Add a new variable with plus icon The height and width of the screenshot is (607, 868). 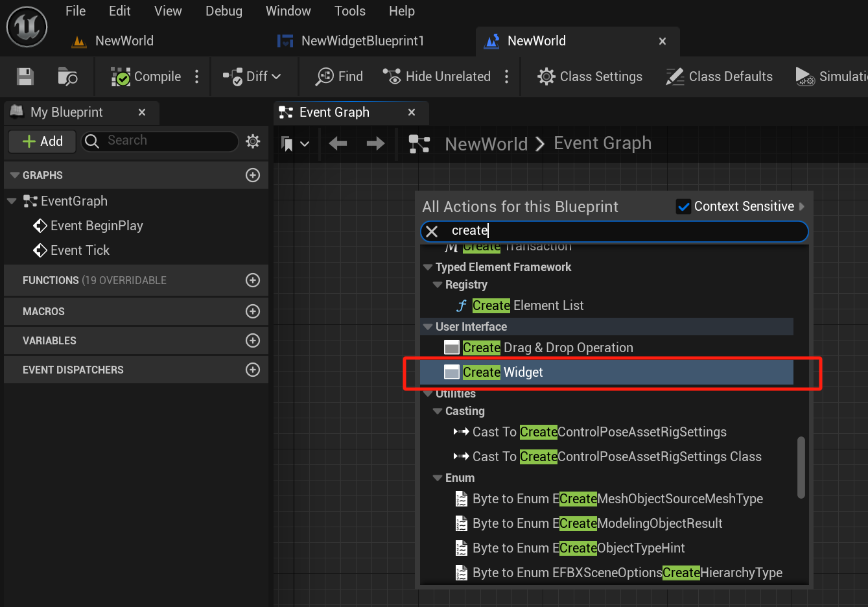[253, 340]
